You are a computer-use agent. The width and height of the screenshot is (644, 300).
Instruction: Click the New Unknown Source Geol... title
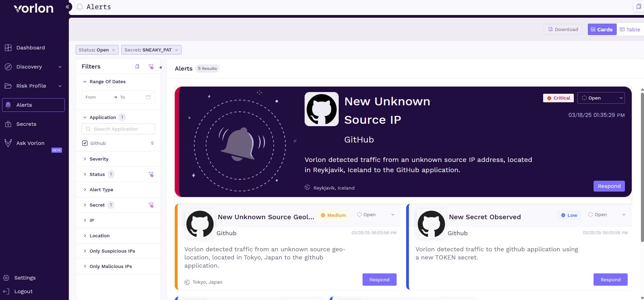[x=266, y=217]
